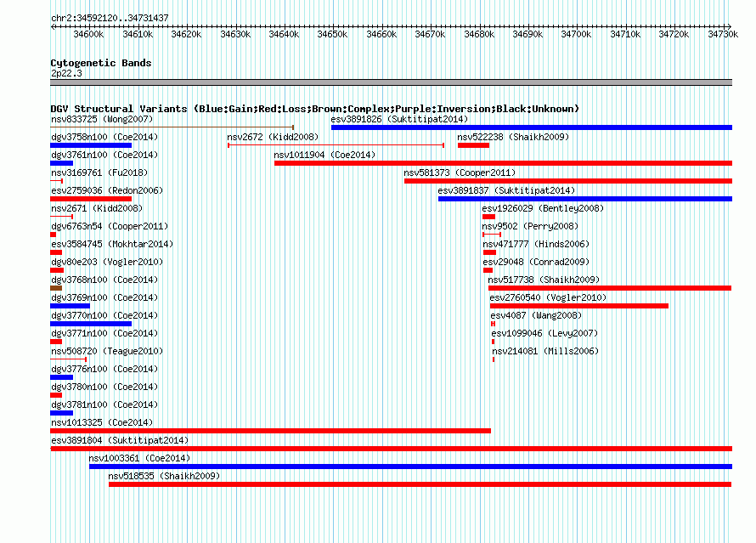Click the 34730k ruler tick label

click(x=722, y=34)
